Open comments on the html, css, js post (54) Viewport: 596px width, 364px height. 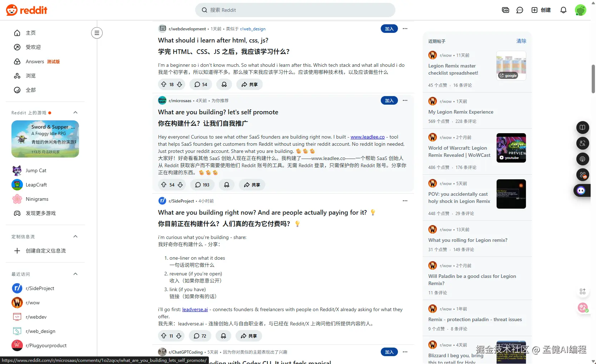pos(201,84)
